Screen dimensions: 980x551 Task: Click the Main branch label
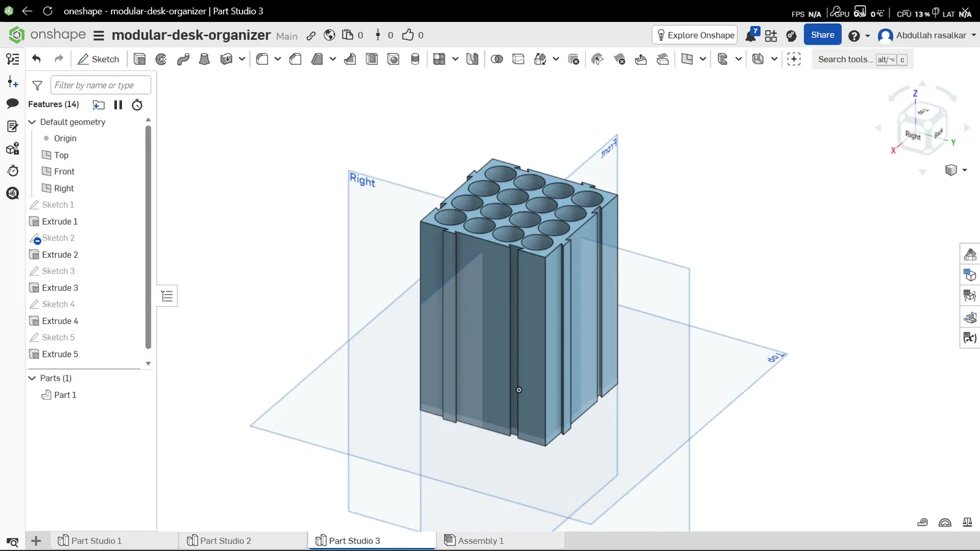coord(287,37)
